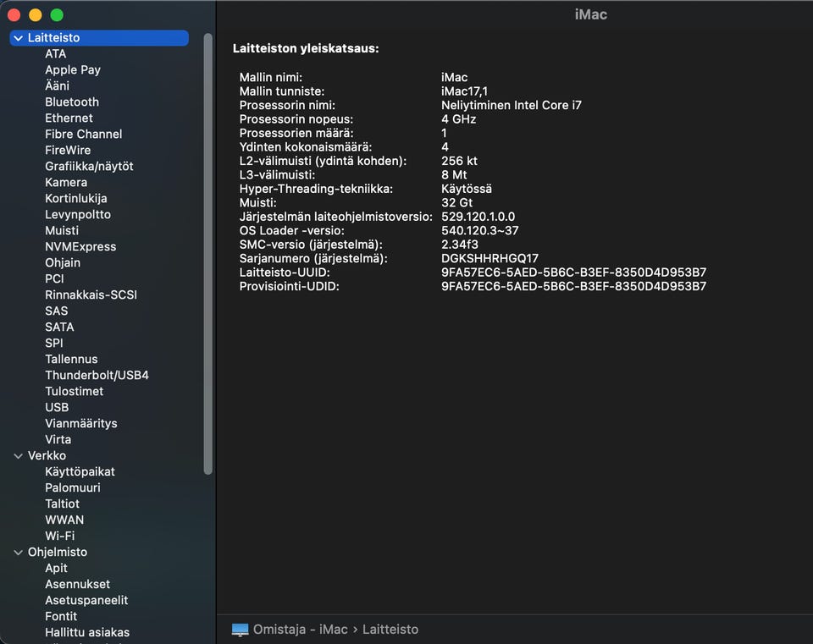Viewport: 813px width, 644px height.
Task: Select the Kamera sidebar entry
Action: [66, 183]
